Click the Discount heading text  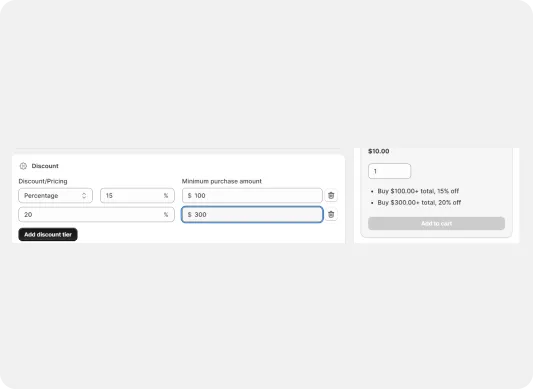click(45, 166)
